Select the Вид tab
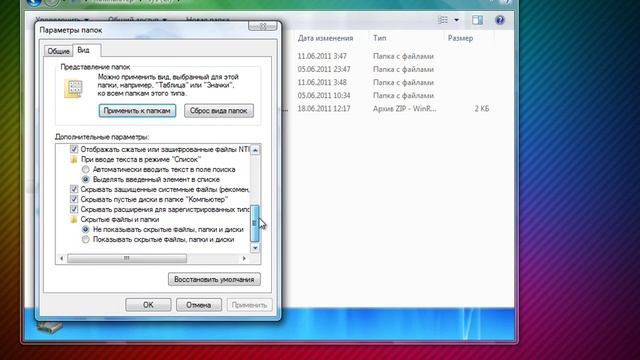The height and width of the screenshot is (360, 640). click(84, 50)
